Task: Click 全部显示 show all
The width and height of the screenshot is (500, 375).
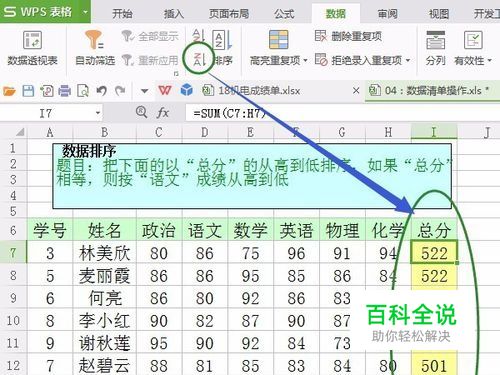Action: click(x=150, y=36)
